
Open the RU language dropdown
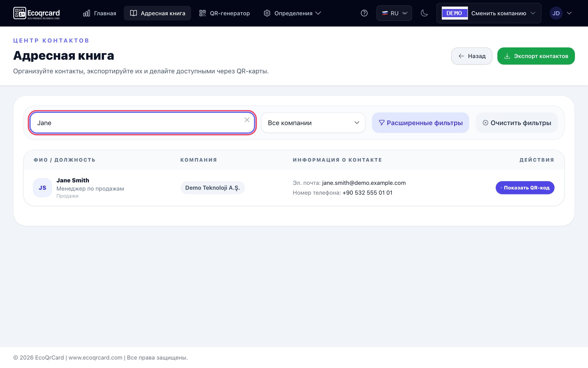[x=394, y=13]
